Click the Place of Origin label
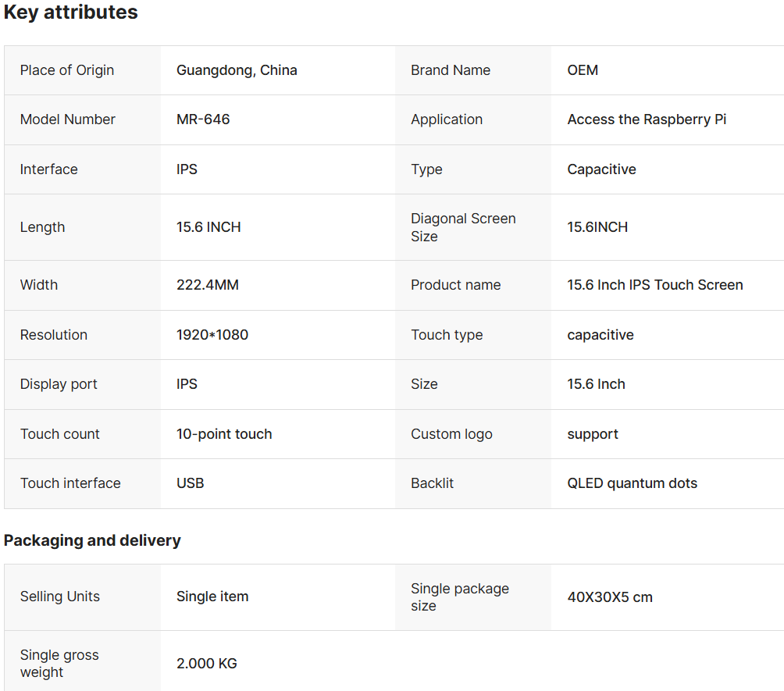Screen dimensions: 784x691 (67, 70)
